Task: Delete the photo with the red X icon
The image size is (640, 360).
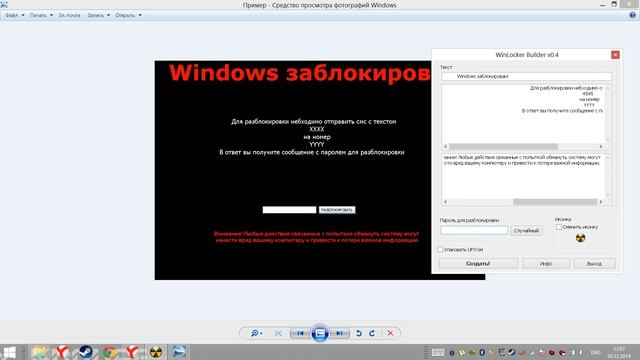Action: pyautogui.click(x=390, y=333)
